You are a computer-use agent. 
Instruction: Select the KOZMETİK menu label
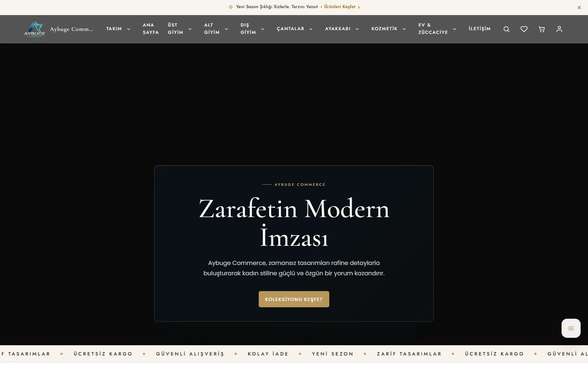tap(384, 29)
